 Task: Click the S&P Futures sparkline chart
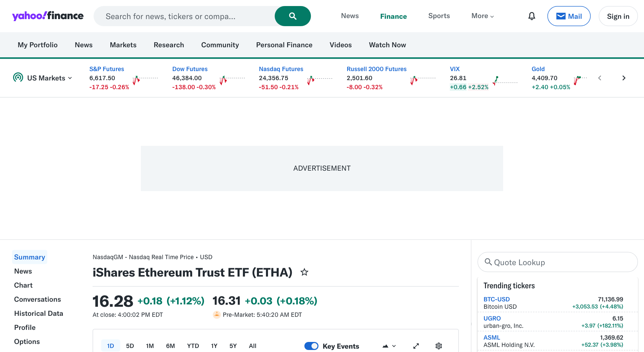[x=145, y=80]
